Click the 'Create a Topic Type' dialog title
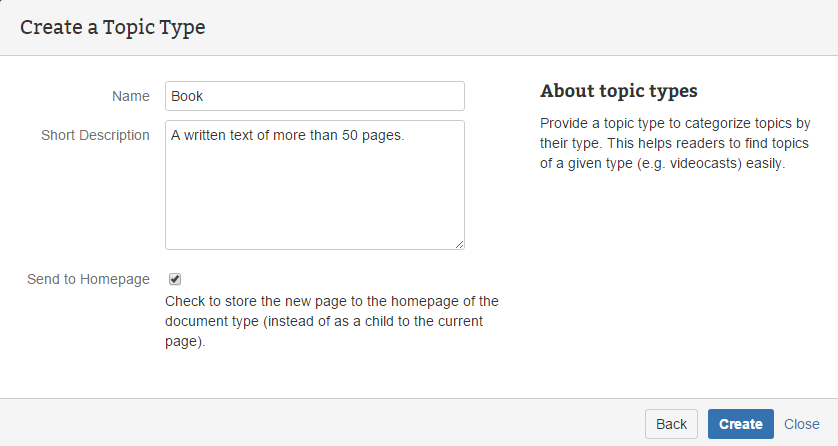This screenshot has height=446, width=838. (112, 27)
